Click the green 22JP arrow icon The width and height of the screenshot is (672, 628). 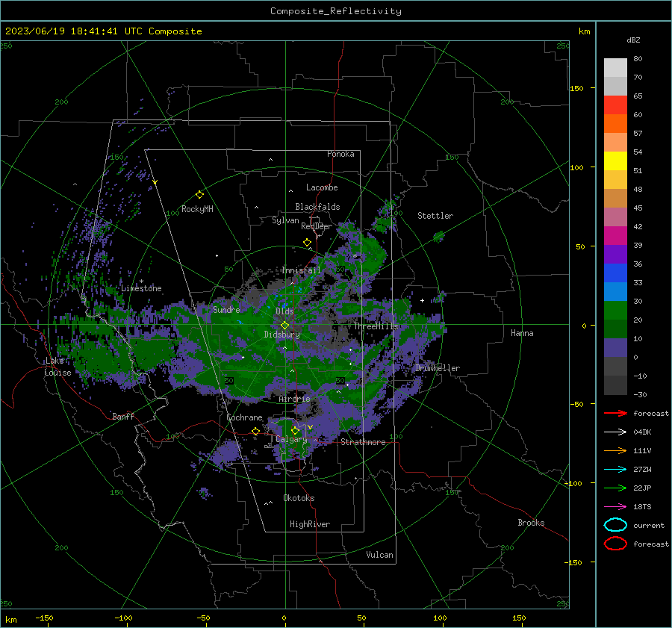615,488
